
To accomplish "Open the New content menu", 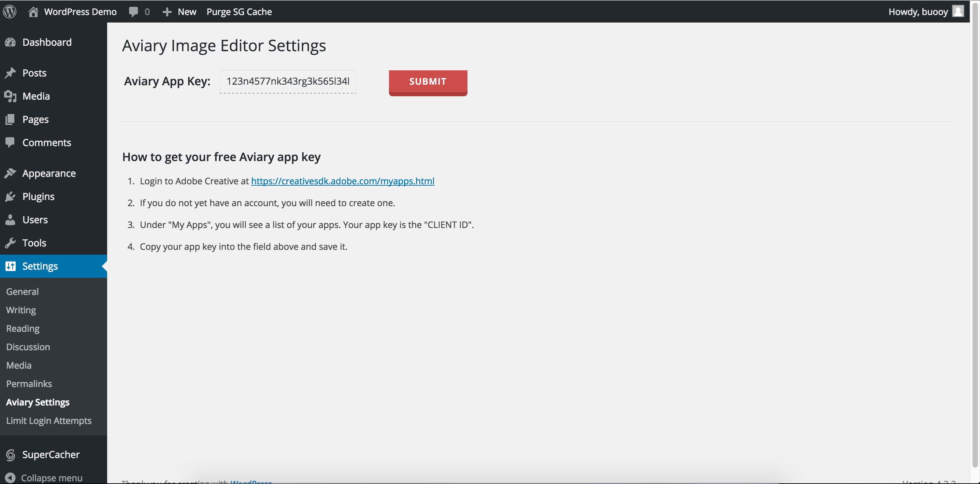I will coord(187,12).
